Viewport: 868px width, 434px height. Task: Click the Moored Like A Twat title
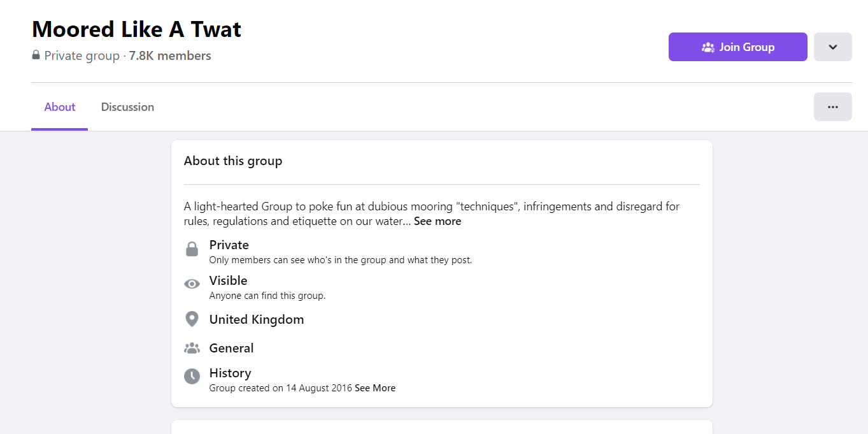pyautogui.click(x=136, y=29)
